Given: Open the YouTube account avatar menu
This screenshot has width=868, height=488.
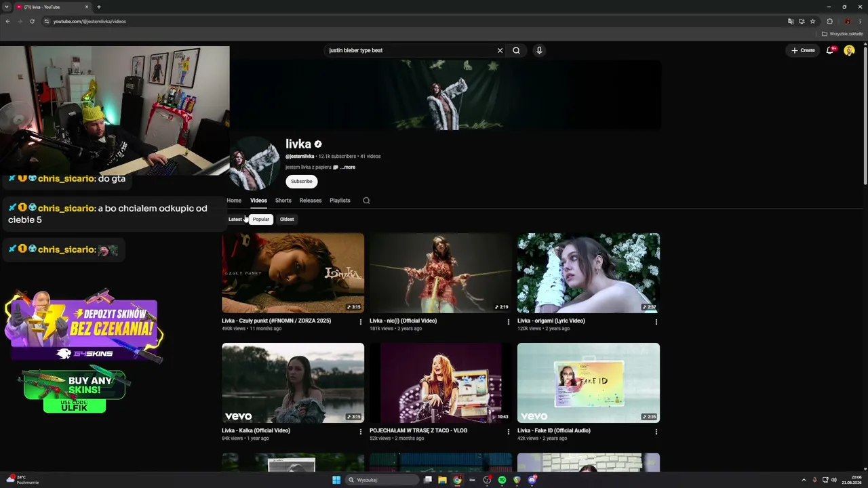Looking at the screenshot, I should pos(849,50).
